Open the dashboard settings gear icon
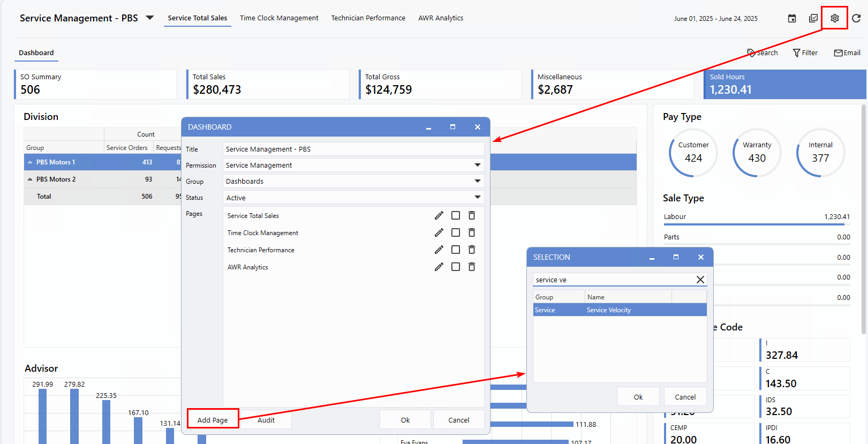Image resolution: width=868 pixels, height=444 pixels. click(x=834, y=18)
